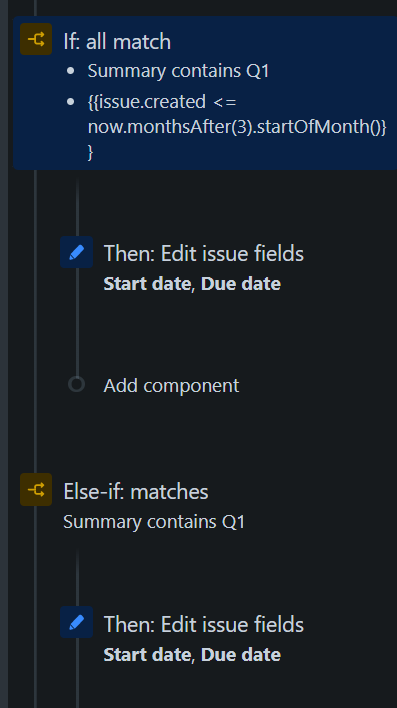
Task: Open the first "Then: Edit issue fields" action
Action: point(204,253)
